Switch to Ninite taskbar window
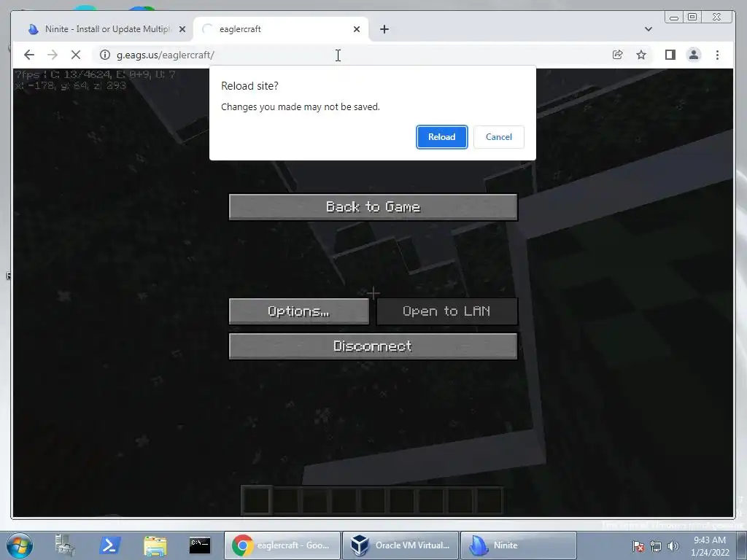This screenshot has width=747, height=560. pyautogui.click(x=519, y=545)
